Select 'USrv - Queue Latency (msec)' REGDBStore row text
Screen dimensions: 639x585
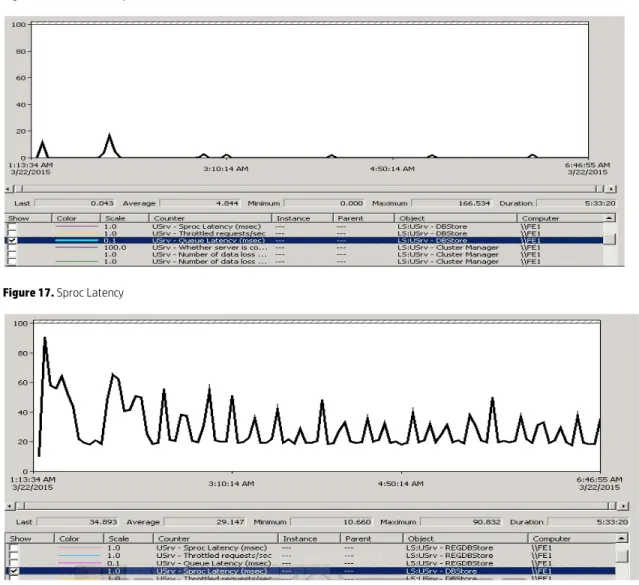(x=214, y=563)
